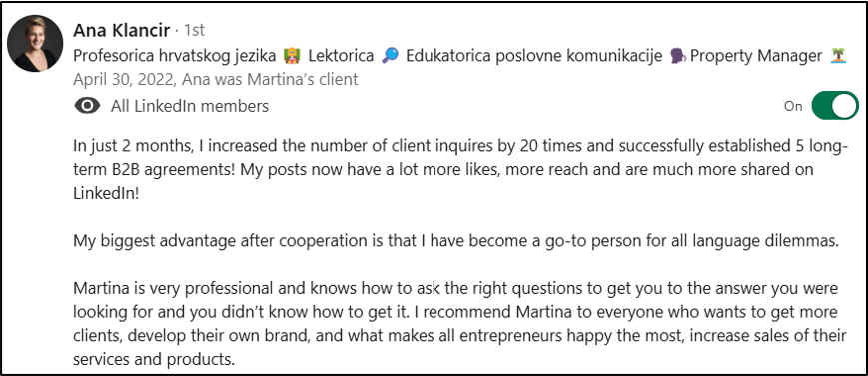Viewport: 868px width, 376px height.
Task: Click 'Property Manager' in the headline
Action: [x=756, y=56]
